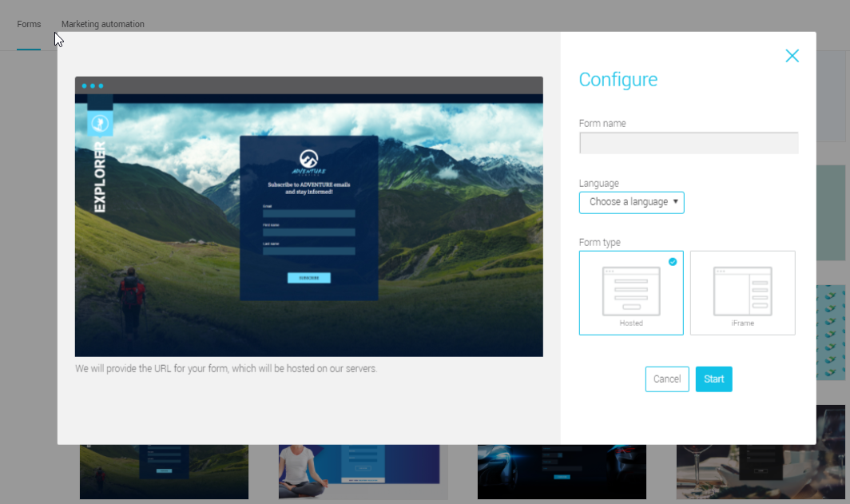Select the wine glass template thumbnail
The image size is (850, 504).
point(760,471)
